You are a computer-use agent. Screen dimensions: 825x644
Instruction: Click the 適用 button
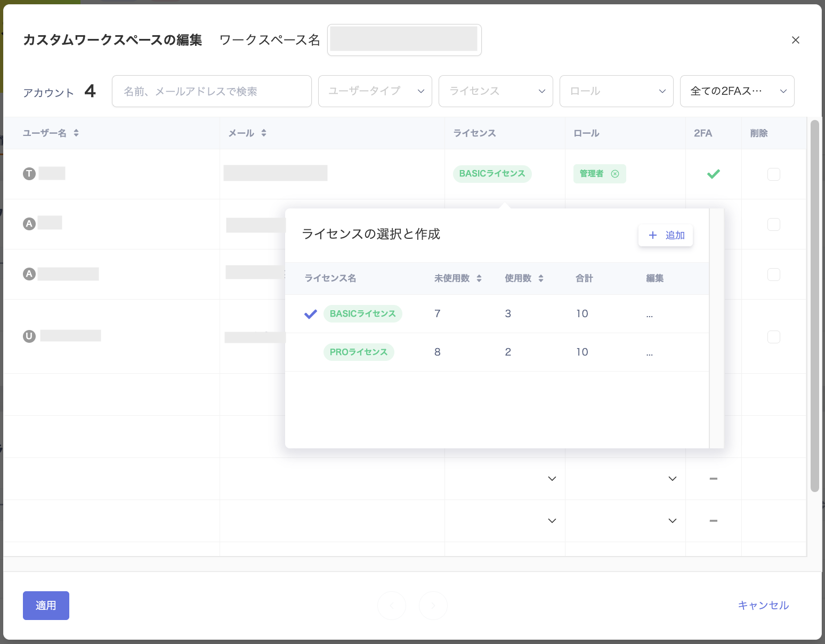[x=46, y=606]
